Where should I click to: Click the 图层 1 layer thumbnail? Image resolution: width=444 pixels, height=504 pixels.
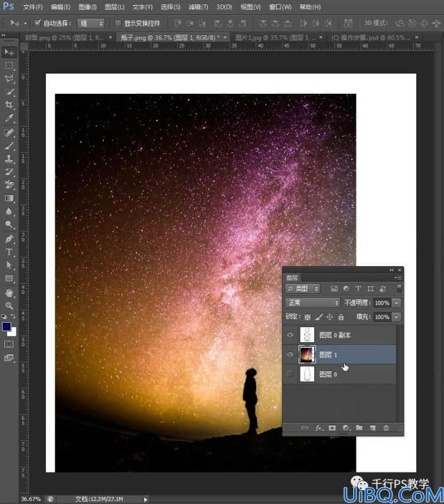[x=307, y=354]
